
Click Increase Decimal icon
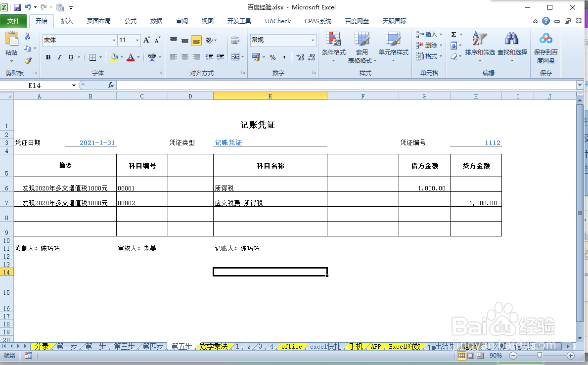click(300, 57)
